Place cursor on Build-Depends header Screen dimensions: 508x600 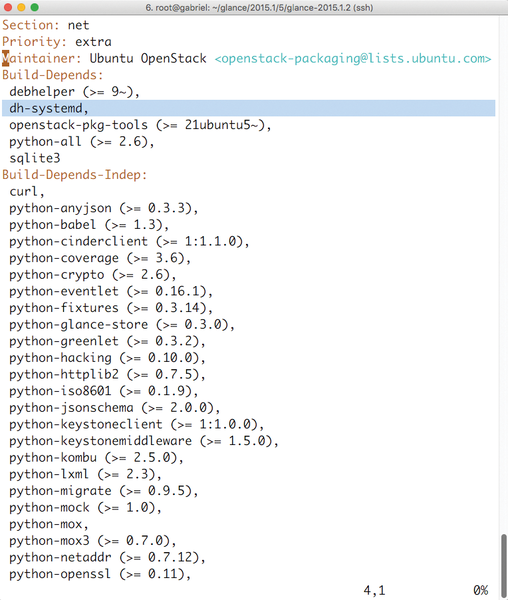point(53,75)
